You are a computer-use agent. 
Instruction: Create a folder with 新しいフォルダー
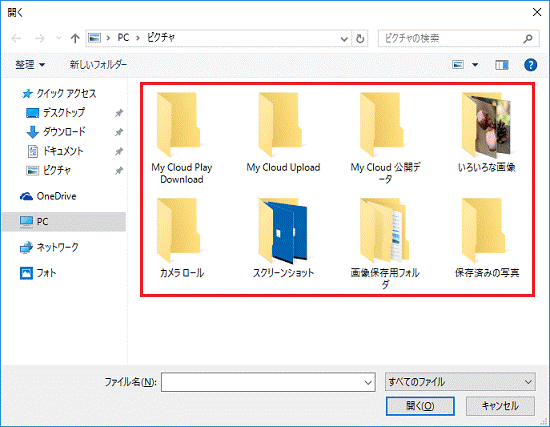pyautogui.click(x=98, y=65)
